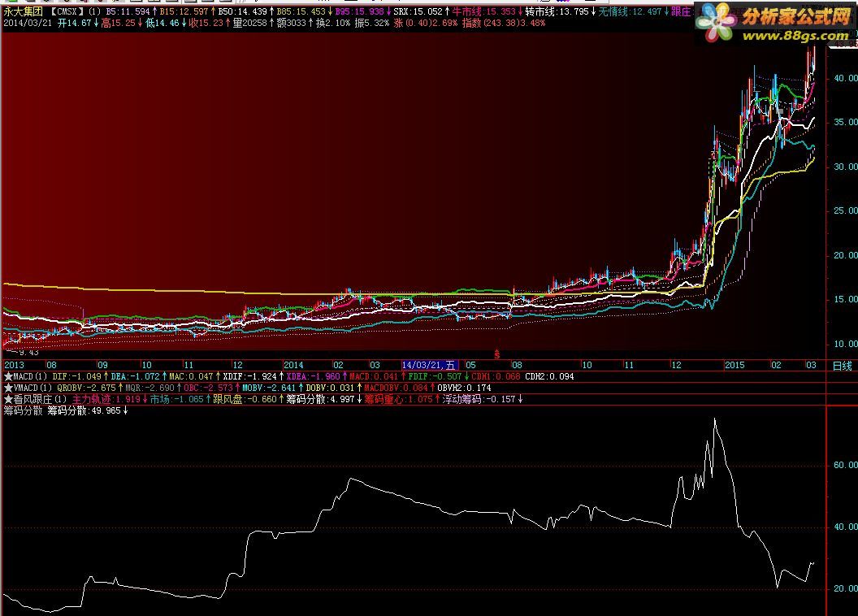Click the red $ marker on the time axis
858x616 pixels.
(497, 354)
